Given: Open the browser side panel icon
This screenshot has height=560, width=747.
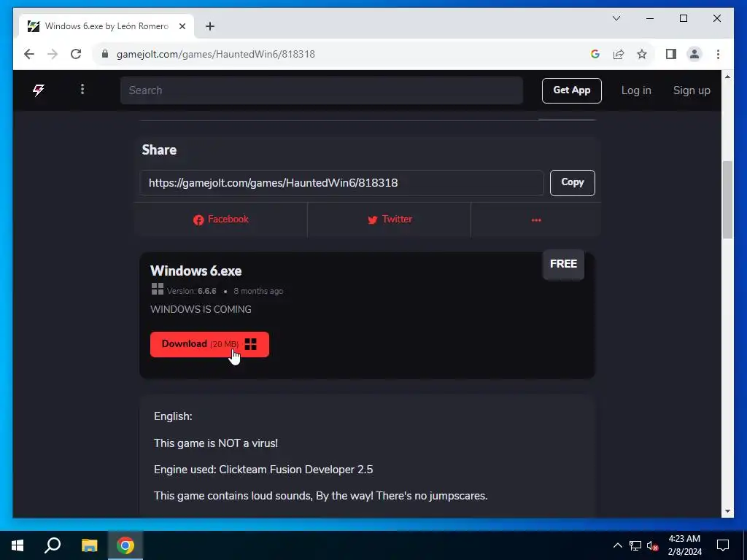Looking at the screenshot, I should (671, 54).
